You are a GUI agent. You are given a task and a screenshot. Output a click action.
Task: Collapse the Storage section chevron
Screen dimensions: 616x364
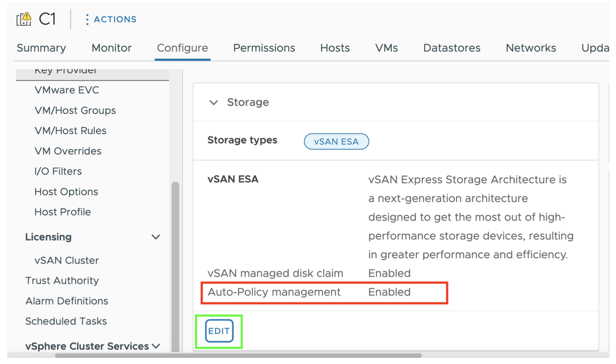tap(214, 102)
